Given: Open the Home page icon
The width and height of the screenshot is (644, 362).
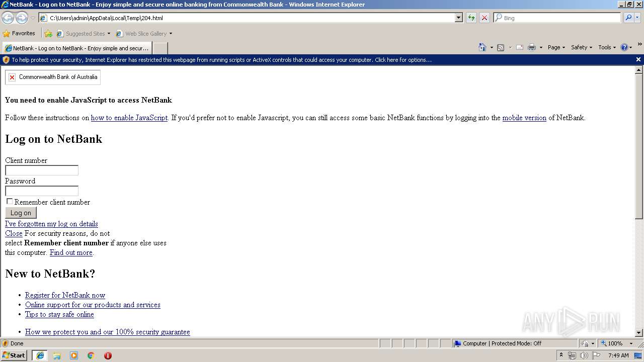Looking at the screenshot, I should 482,47.
